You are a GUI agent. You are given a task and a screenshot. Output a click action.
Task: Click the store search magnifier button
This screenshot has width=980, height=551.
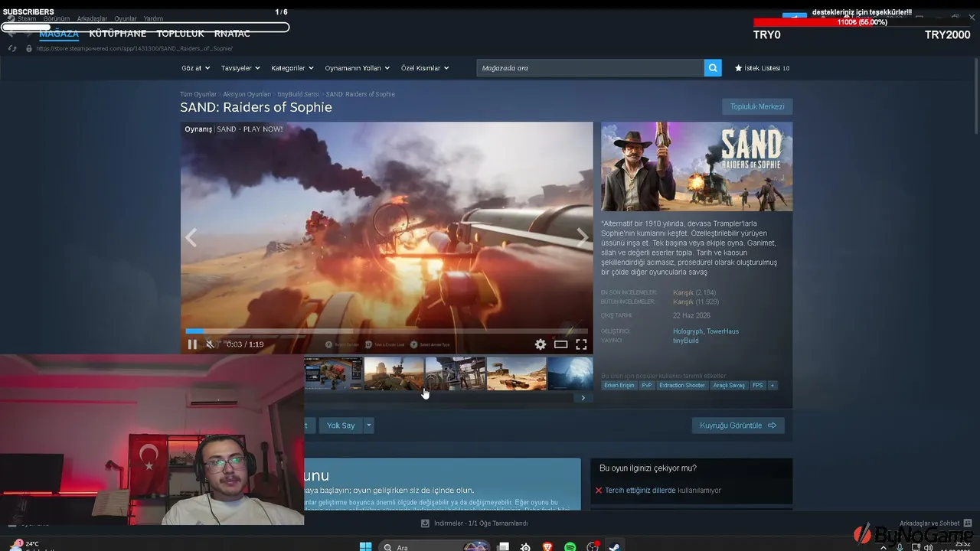click(714, 68)
